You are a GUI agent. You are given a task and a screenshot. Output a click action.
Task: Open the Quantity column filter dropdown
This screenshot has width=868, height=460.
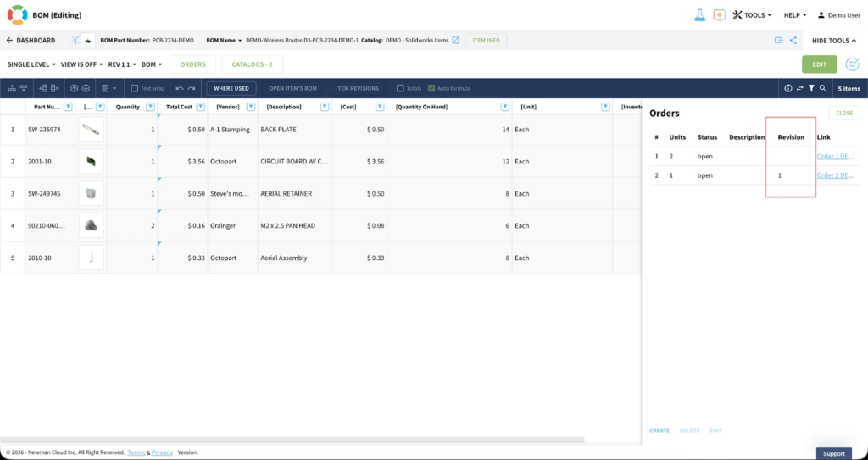[151, 107]
